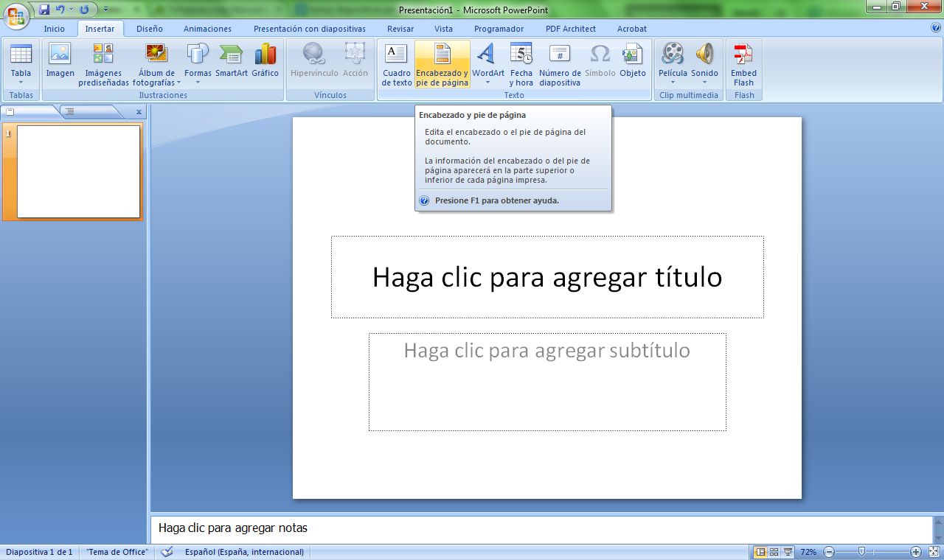Screen dimensions: 944x560
Task: Switch to the Animaciones tab
Action: [x=207, y=29]
